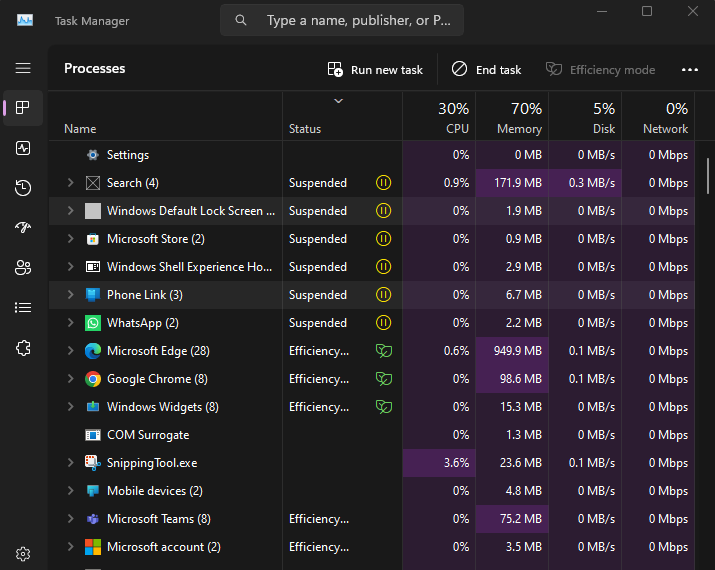Screen dimensions: 715x570
Task: Sort by the Memory column header
Action: click(512, 117)
